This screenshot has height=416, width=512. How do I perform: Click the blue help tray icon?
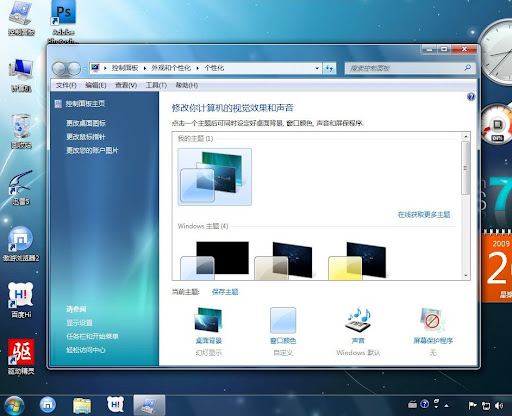425,404
